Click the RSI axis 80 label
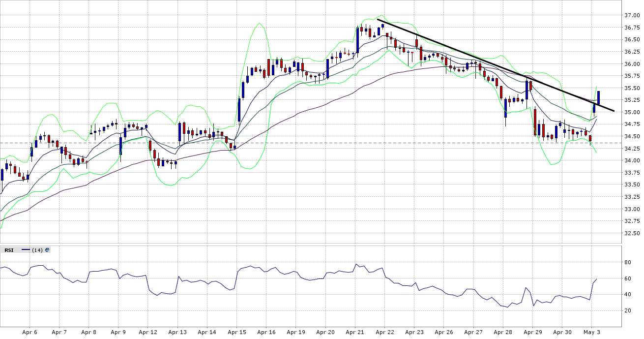Image resolution: width=644 pixels, height=339 pixels. [x=628, y=263]
